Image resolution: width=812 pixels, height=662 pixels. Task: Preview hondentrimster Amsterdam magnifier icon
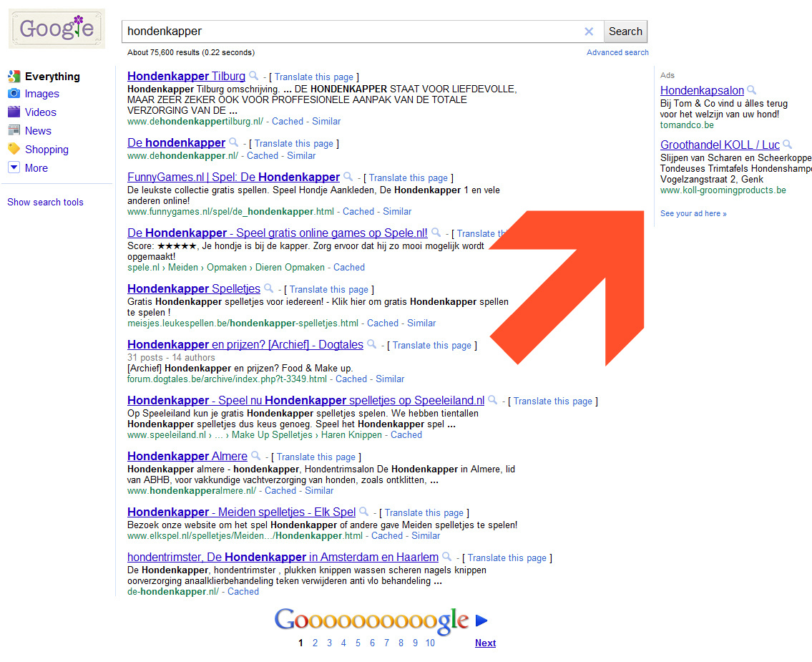446,557
